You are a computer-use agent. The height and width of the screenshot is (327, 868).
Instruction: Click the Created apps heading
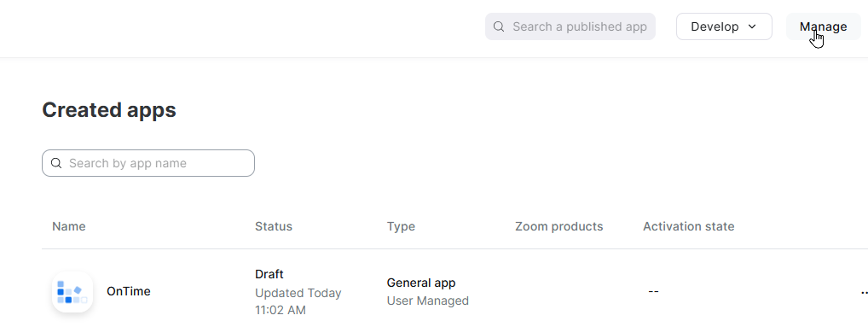(x=109, y=110)
